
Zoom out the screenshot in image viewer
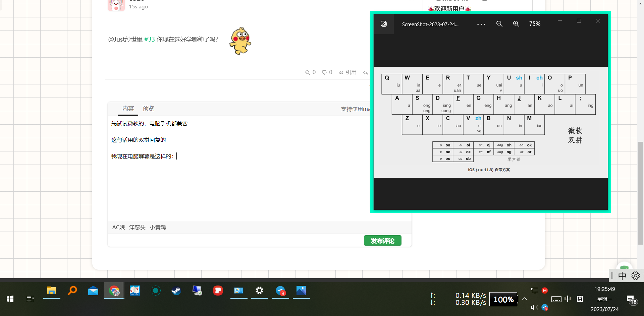click(499, 24)
